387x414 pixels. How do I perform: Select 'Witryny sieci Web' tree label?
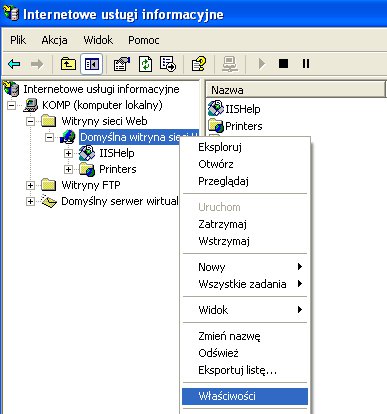(x=104, y=121)
